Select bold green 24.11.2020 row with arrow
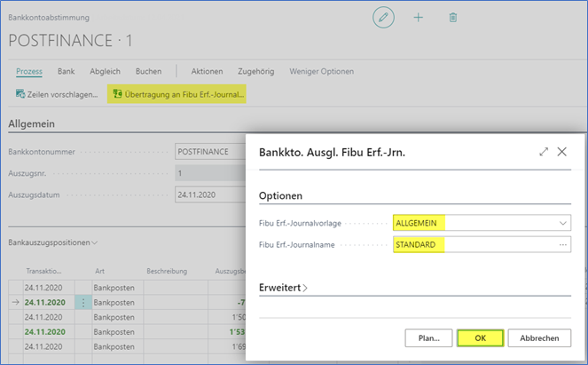Viewport: 588px width, 365px height. (44, 302)
